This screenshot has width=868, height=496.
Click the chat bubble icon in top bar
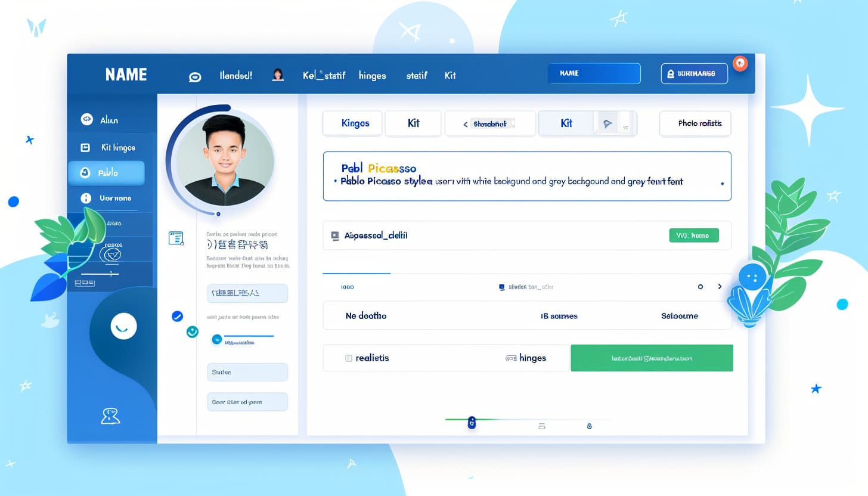(x=194, y=77)
